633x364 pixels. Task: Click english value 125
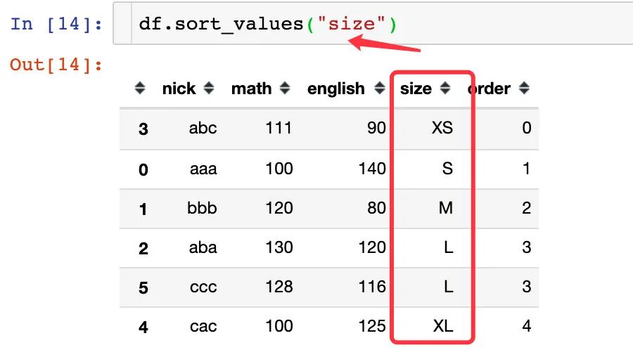[x=372, y=325]
